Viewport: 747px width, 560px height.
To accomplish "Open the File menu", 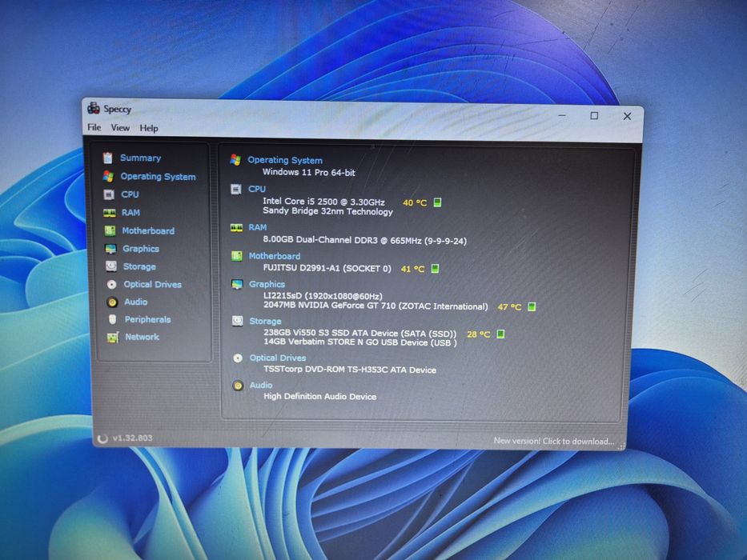I will (94, 127).
